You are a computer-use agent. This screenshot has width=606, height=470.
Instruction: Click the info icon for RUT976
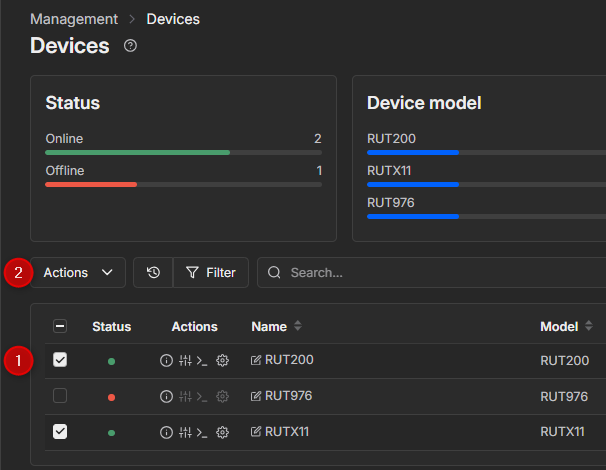(x=166, y=396)
